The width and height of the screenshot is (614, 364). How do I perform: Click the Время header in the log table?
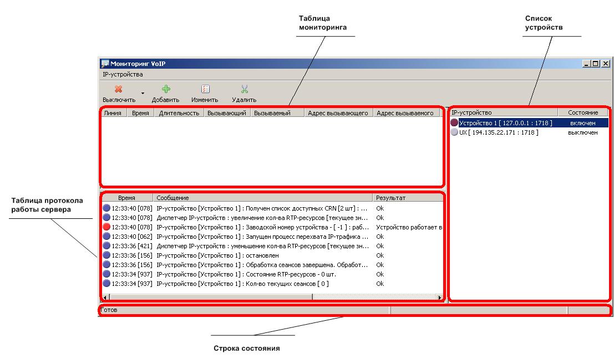tap(127, 198)
